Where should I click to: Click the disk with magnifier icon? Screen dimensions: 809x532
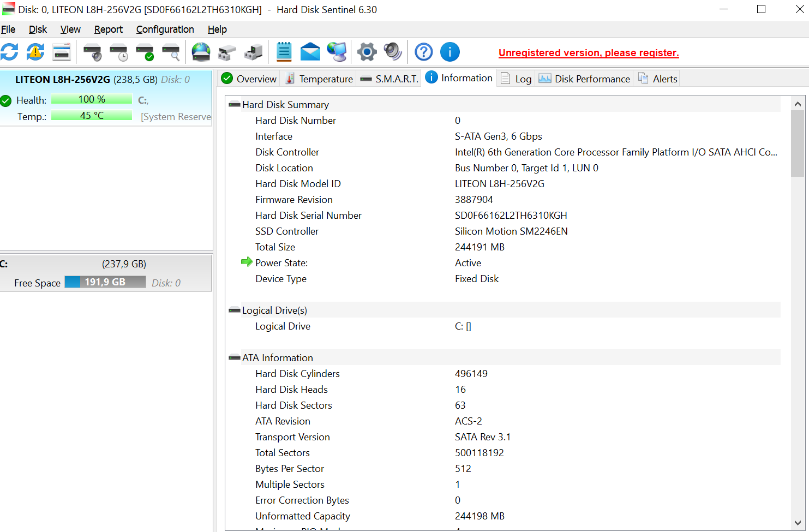pos(171,52)
